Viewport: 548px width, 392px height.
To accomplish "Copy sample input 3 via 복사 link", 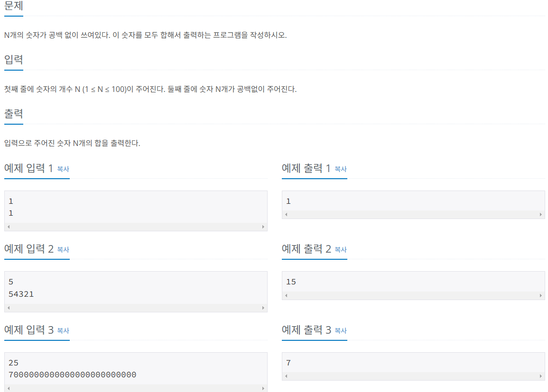I will click(63, 330).
